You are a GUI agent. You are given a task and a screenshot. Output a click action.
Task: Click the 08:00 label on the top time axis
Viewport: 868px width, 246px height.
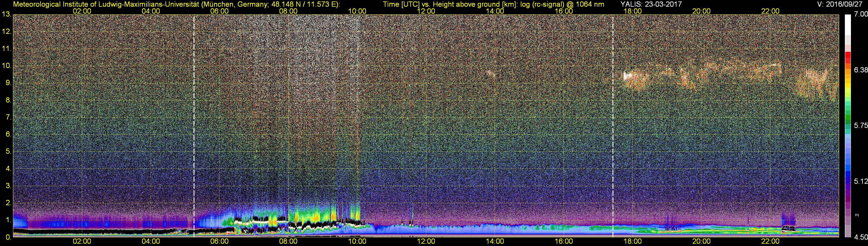(288, 11)
